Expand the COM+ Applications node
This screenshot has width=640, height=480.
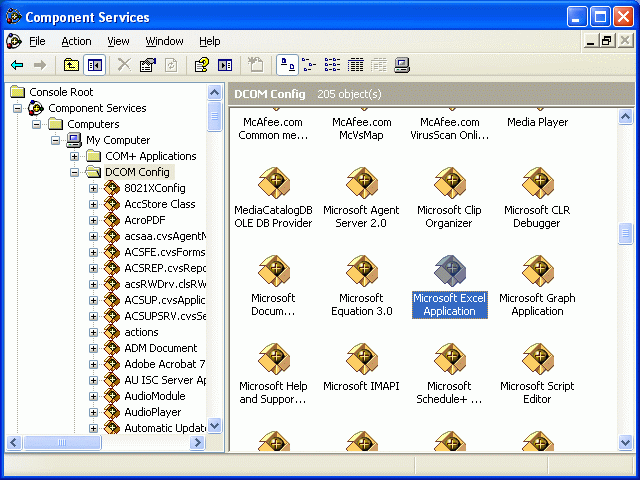(x=75, y=156)
